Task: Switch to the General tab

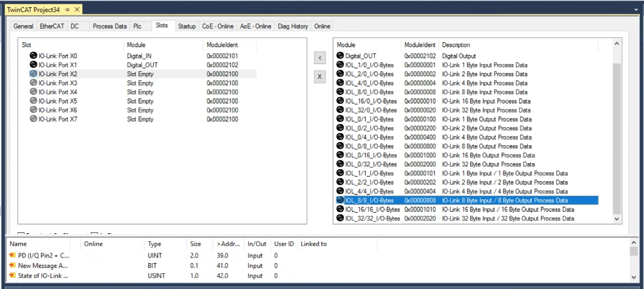Action: (x=23, y=26)
